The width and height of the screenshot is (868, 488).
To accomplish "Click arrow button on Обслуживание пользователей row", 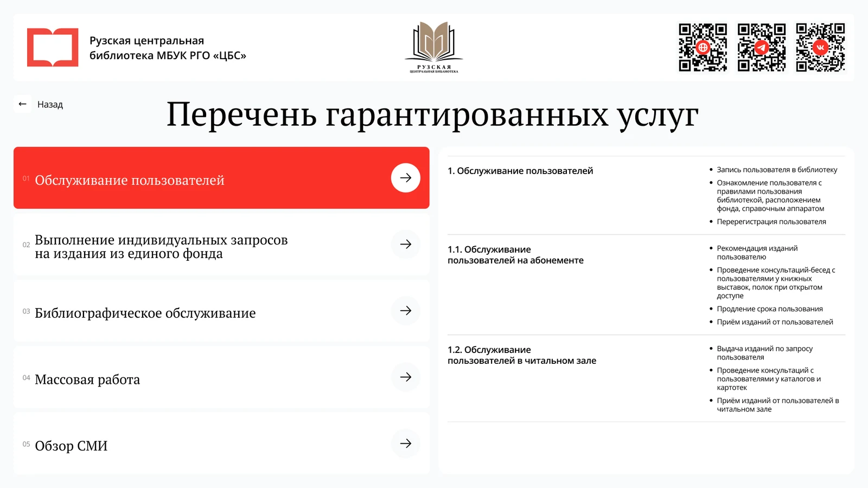I will [x=406, y=178].
